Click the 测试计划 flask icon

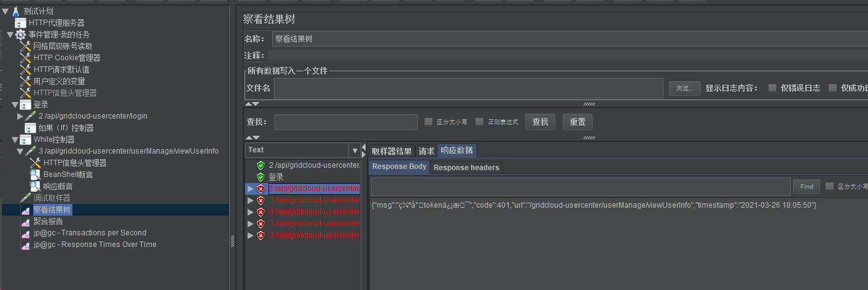[x=16, y=11]
